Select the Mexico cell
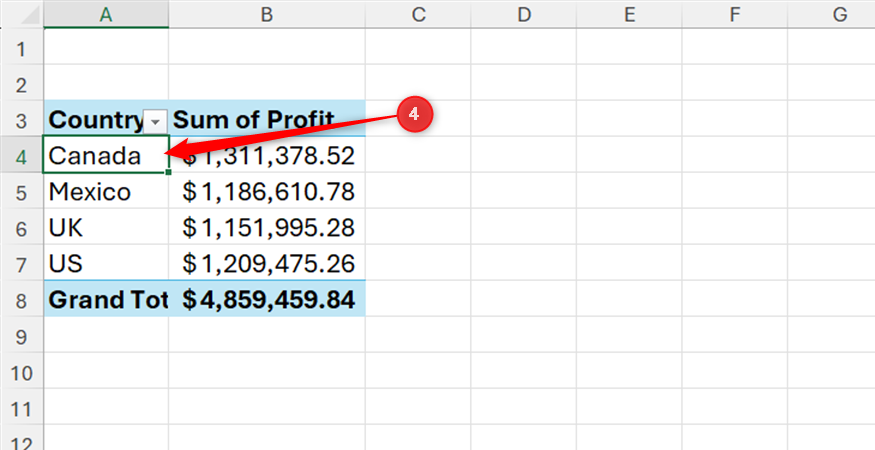This screenshot has width=875, height=450. pyautogui.click(x=106, y=191)
